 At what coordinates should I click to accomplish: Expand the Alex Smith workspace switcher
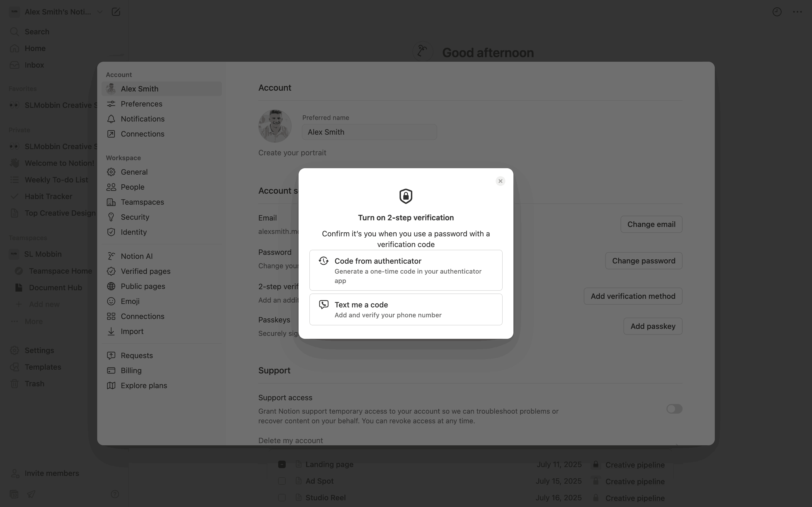tap(100, 12)
